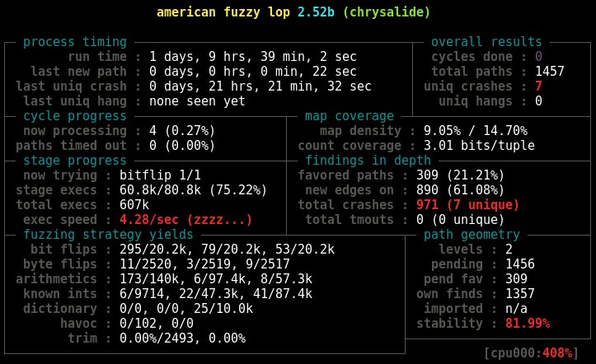The height and width of the screenshot is (364, 596).
Task: Click the red stability value 81.99%
Action: [x=528, y=323]
